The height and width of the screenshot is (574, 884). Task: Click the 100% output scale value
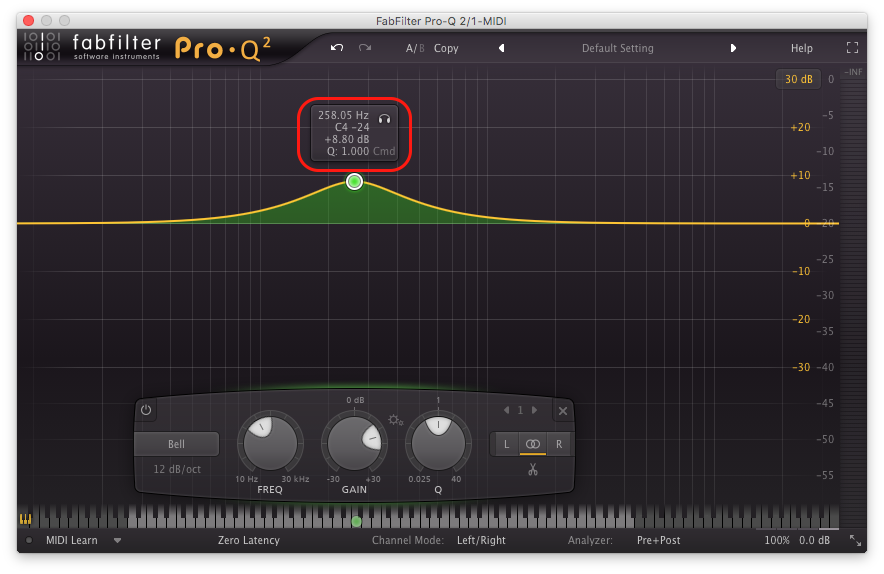click(x=776, y=540)
